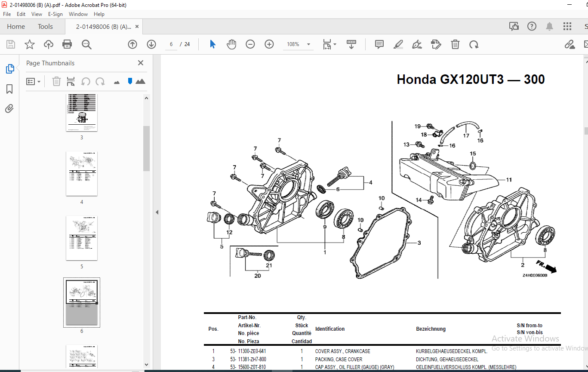Enlarge thumbnail size large mountain icon
The image size is (588, 372).
pos(140,81)
